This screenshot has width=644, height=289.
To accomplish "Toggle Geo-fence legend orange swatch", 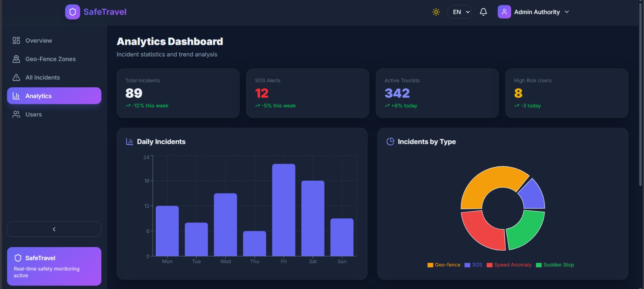I will pyautogui.click(x=430, y=265).
